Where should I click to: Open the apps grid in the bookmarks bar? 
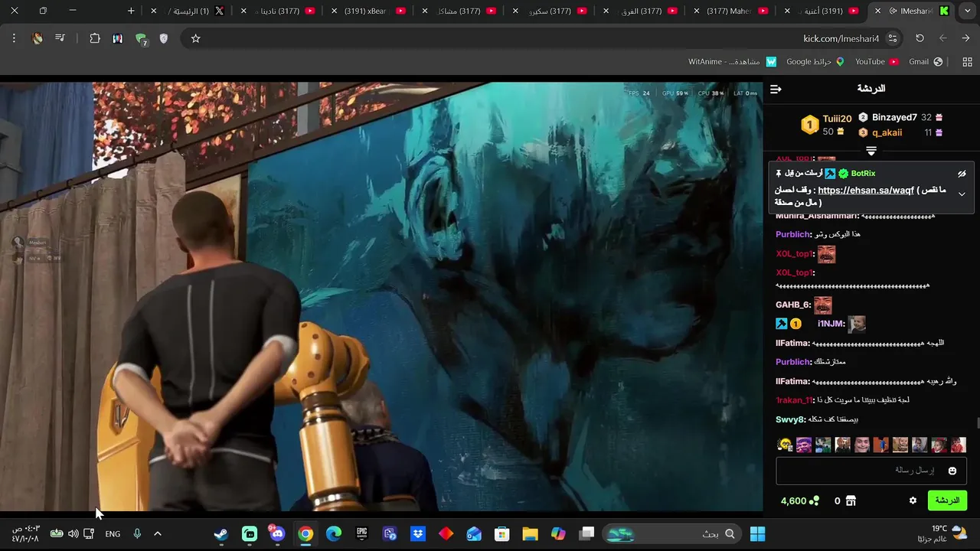pyautogui.click(x=967, y=62)
